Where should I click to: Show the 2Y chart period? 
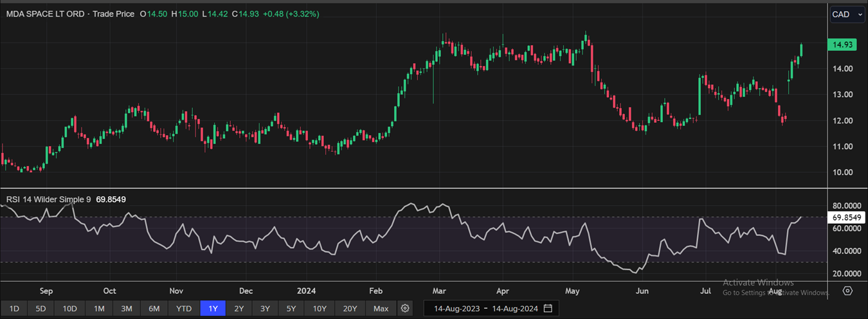pyautogui.click(x=239, y=309)
